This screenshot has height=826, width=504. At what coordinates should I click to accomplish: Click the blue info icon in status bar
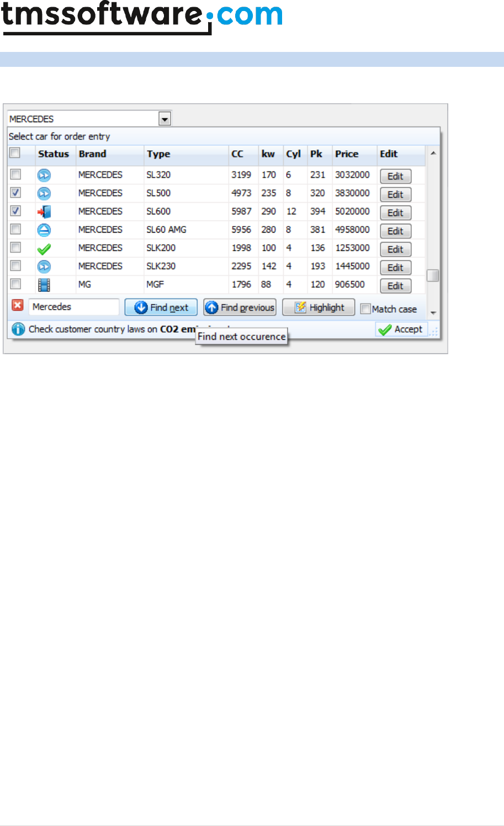point(18,329)
